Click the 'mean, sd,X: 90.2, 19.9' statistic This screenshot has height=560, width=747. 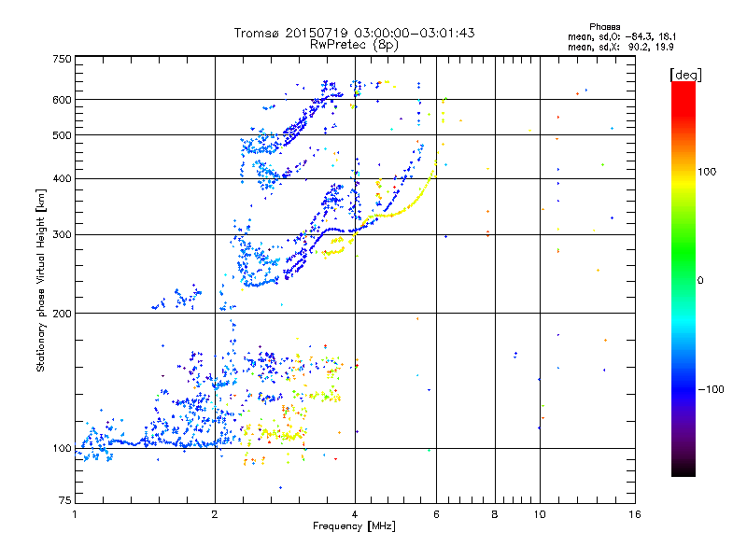click(620, 47)
